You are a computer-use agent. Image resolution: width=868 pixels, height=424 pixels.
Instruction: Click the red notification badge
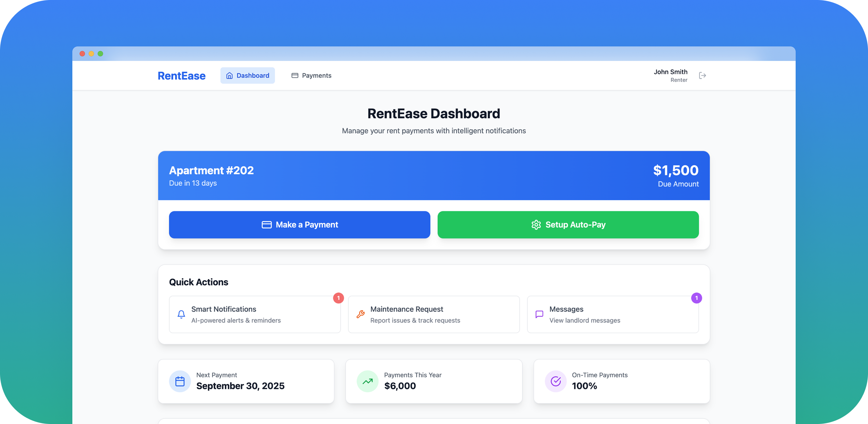[338, 298]
